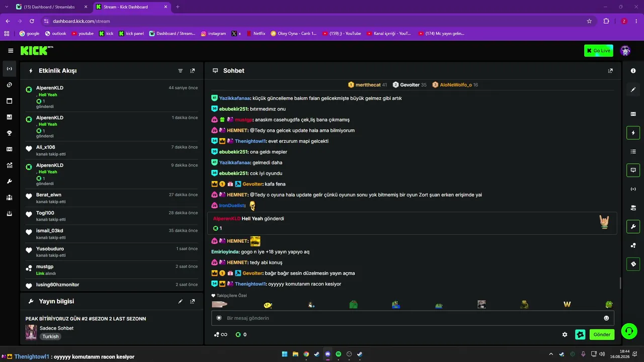Open the info icon in right sidebar
The image size is (644, 362).
click(x=633, y=71)
